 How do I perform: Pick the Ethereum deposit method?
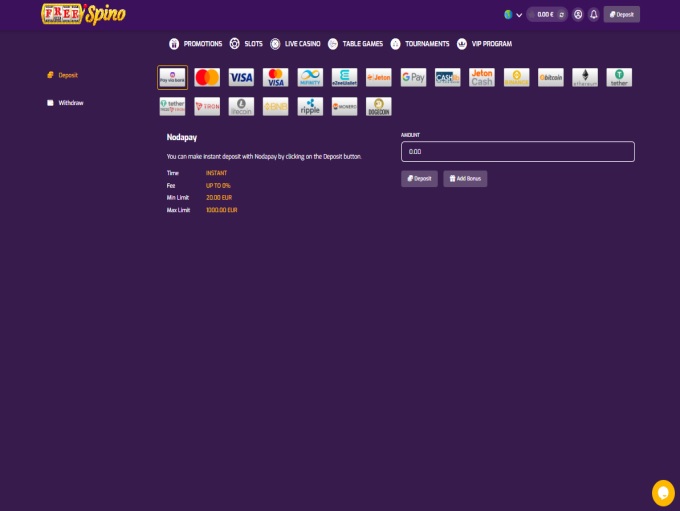click(585, 78)
